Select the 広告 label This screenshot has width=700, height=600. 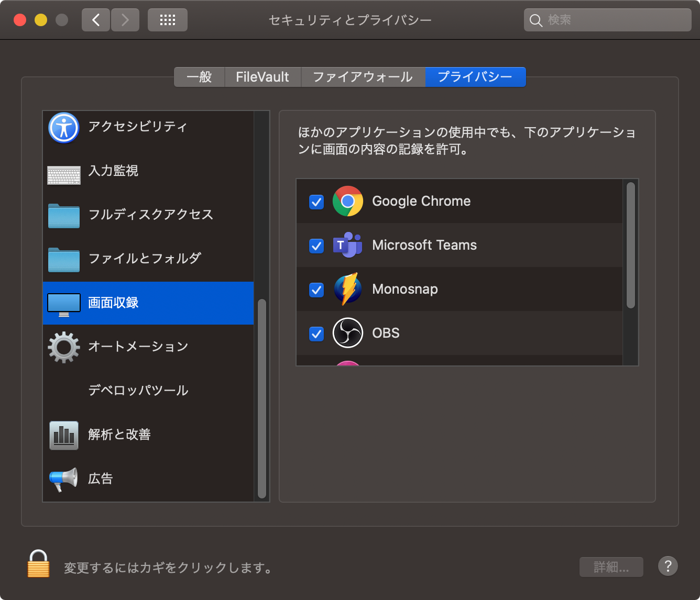pos(101,479)
